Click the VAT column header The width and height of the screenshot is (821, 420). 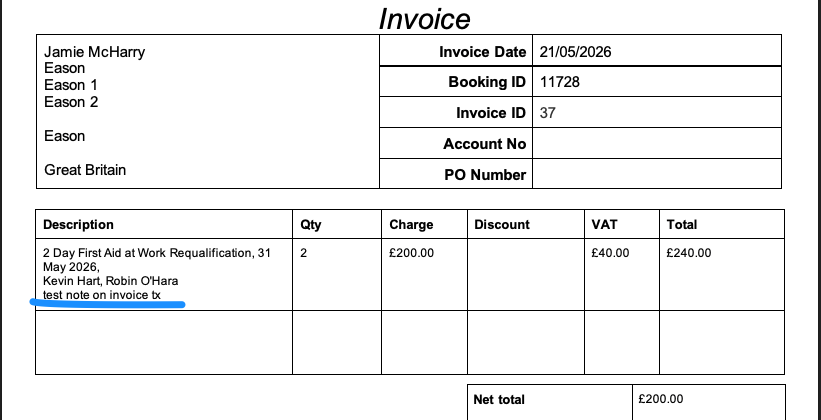coord(604,225)
